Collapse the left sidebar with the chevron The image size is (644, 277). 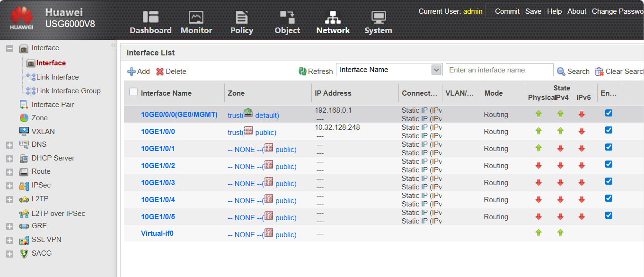[113, 45]
